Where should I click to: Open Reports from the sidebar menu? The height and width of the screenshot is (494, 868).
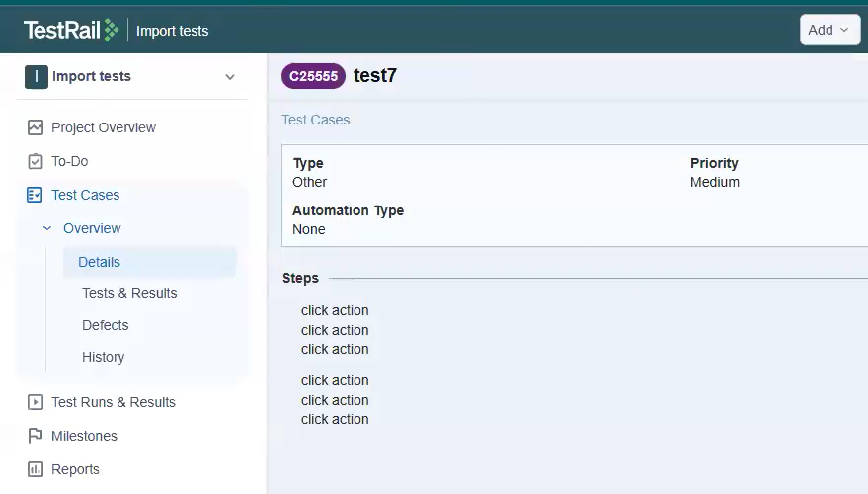pyautogui.click(x=75, y=469)
